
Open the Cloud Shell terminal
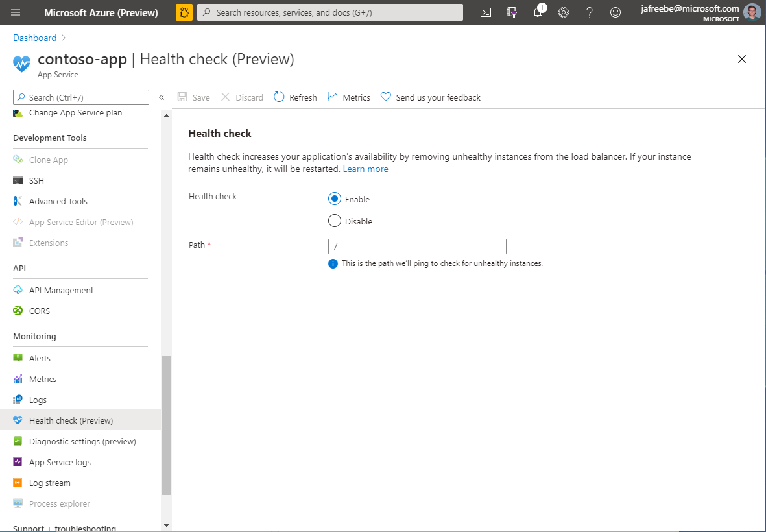[485, 12]
